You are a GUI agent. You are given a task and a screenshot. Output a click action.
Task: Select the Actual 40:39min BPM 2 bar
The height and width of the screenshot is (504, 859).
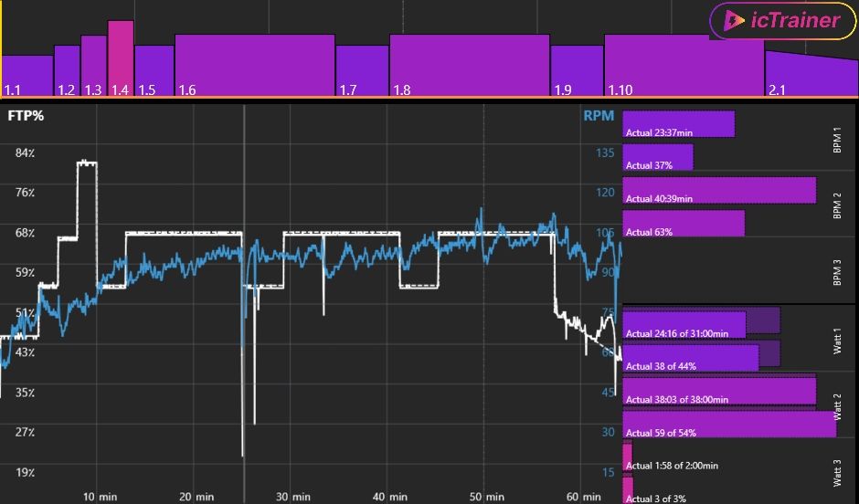pos(718,190)
